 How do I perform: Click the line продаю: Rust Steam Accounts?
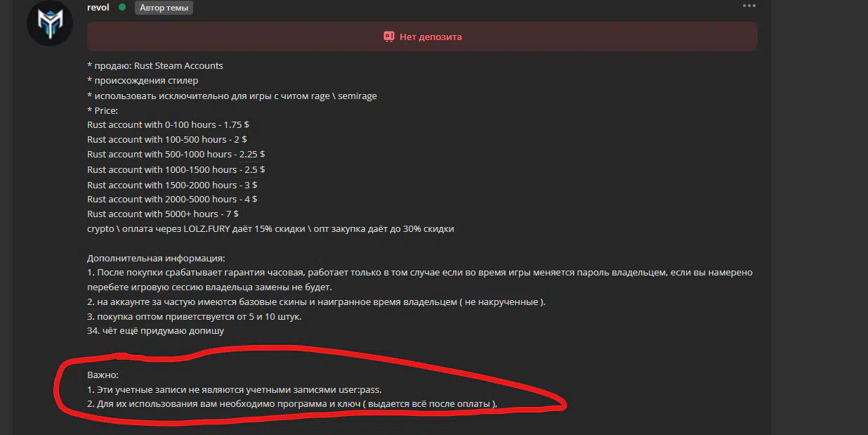point(155,65)
